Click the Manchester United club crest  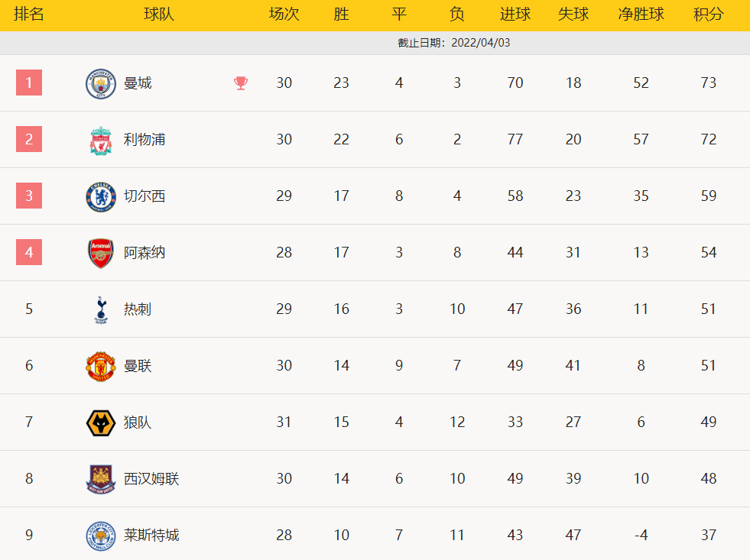[100, 366]
